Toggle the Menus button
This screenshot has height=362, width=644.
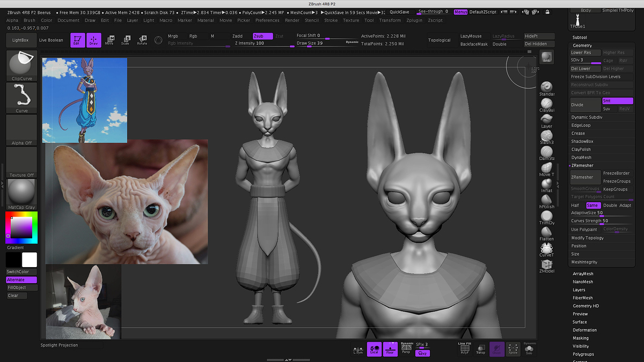[460, 12]
